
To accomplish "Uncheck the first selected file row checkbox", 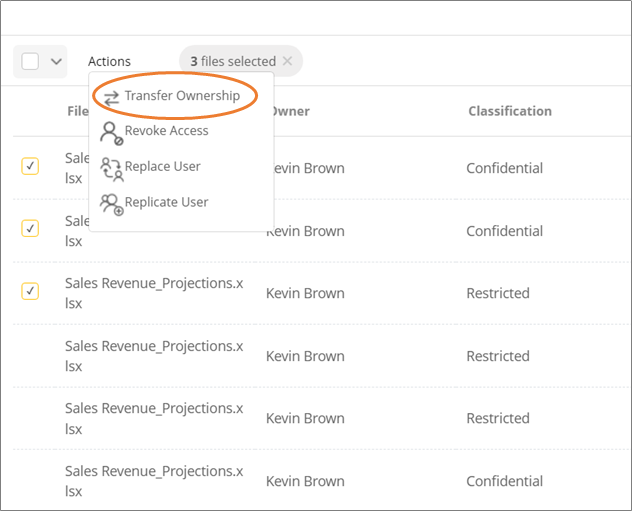I will click(x=30, y=166).
